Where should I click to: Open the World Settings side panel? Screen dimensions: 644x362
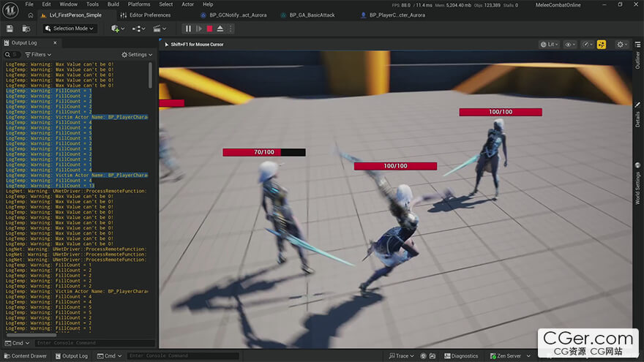coord(638,184)
